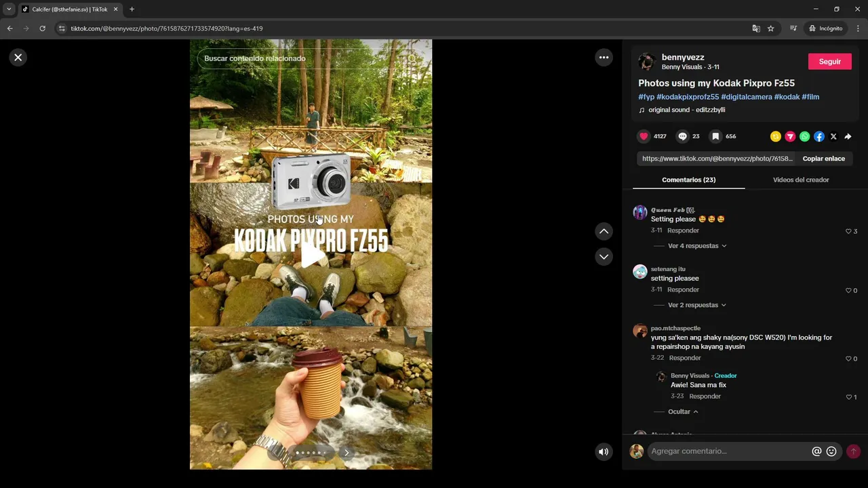Go back in browser history
Viewport: 868px width, 488px height.
pos(9,28)
